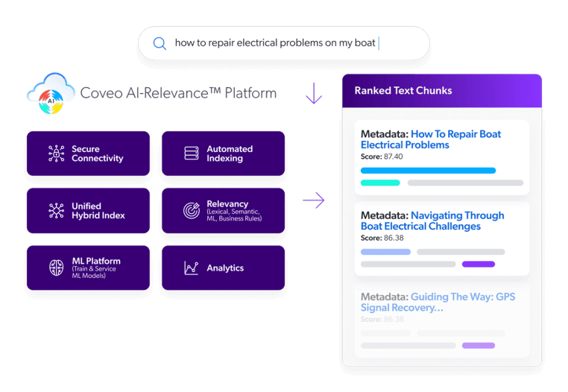Select the Analytics tile
The image size is (568, 392).
[x=223, y=268]
